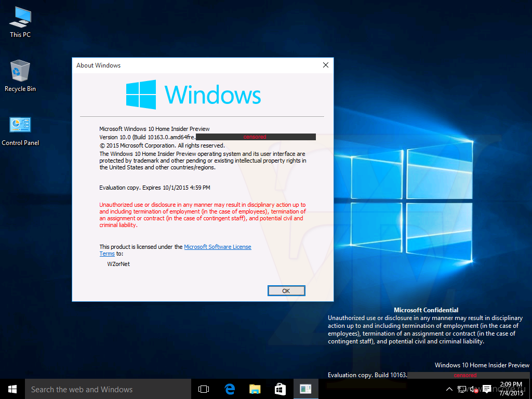Open Task View from the taskbar
The width and height of the screenshot is (532, 399).
point(204,389)
